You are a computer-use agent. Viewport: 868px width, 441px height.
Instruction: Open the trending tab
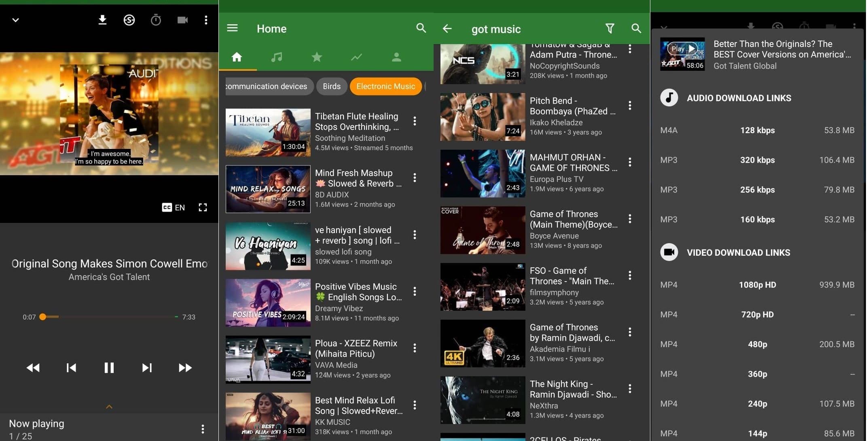356,57
